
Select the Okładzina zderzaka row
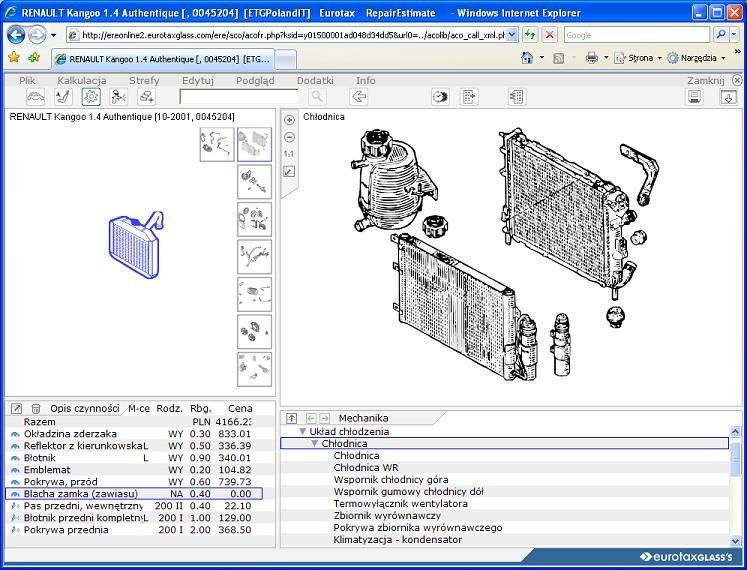(133, 434)
